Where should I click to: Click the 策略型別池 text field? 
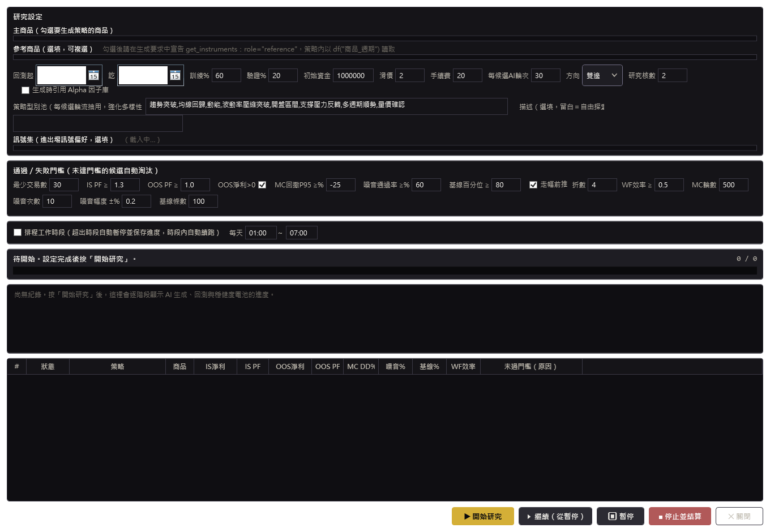[327, 106]
